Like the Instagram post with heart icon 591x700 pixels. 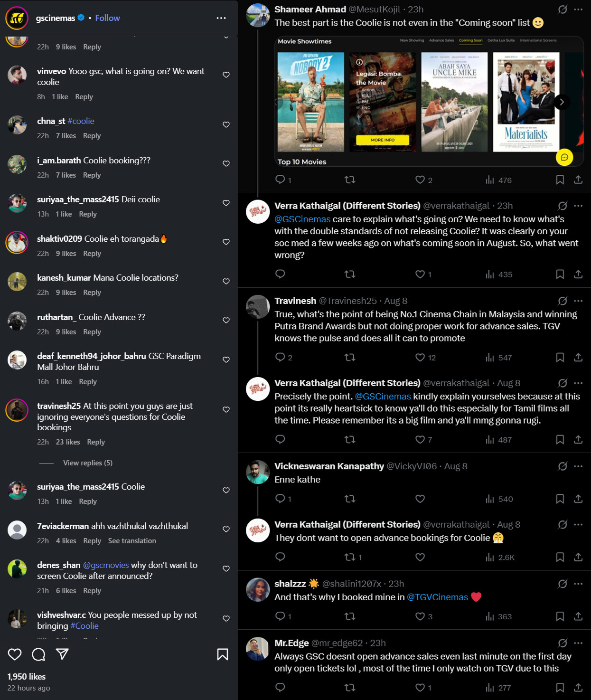point(15,654)
